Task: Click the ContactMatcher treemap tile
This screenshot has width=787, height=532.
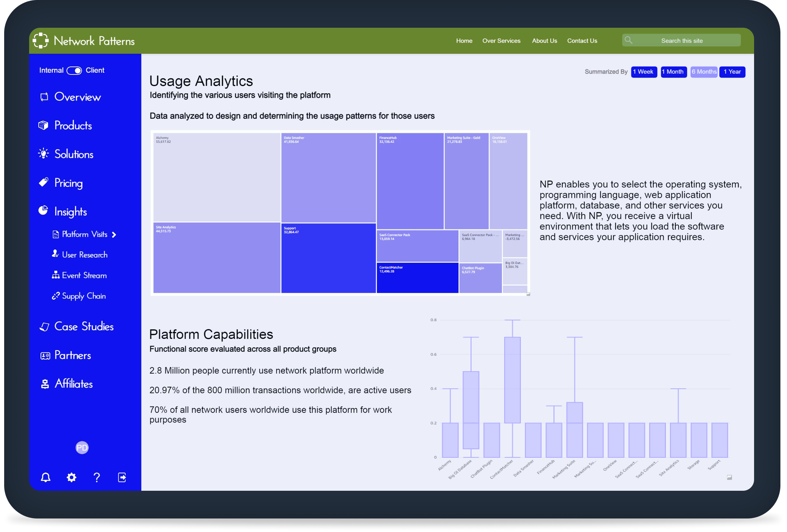Action: (417, 278)
